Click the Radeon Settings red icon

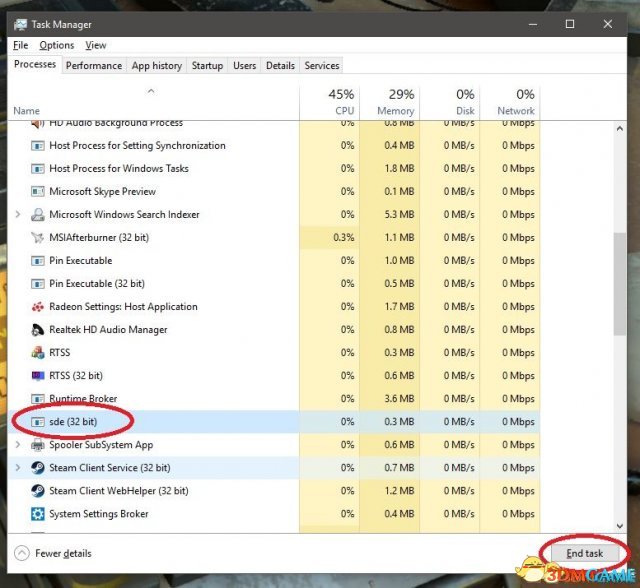coord(38,306)
